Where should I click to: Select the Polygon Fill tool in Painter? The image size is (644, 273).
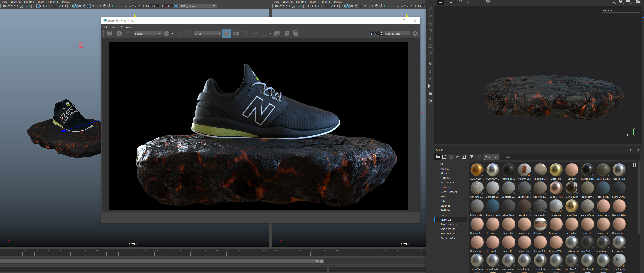(430, 31)
